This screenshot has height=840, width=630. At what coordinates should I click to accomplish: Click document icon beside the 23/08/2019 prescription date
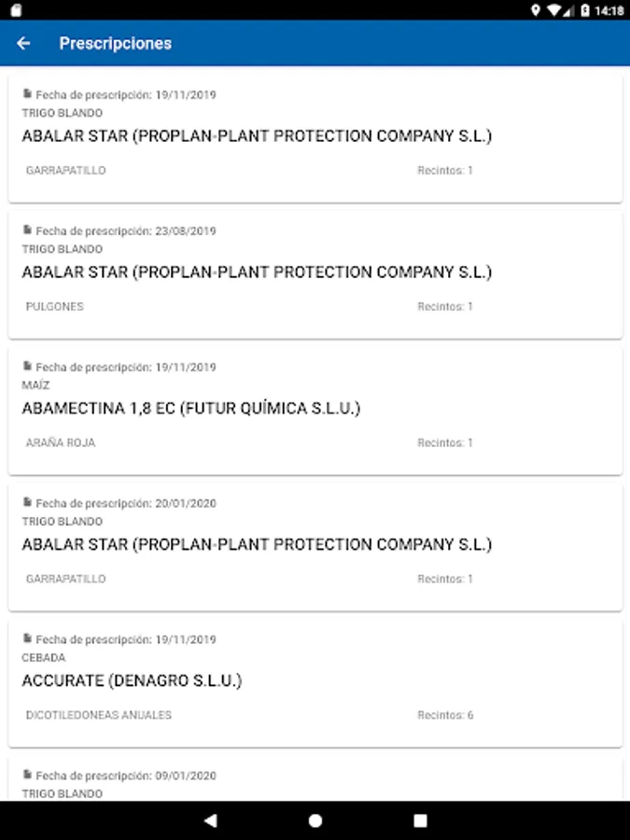(x=27, y=230)
